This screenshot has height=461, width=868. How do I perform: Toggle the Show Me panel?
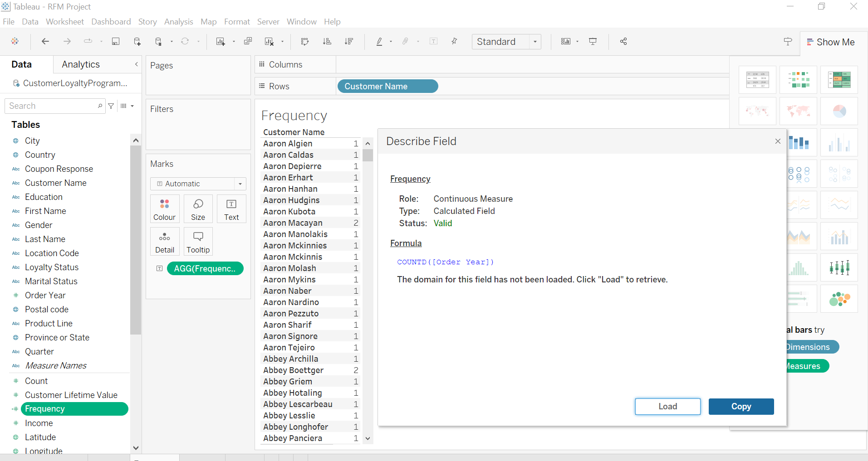[x=830, y=42]
